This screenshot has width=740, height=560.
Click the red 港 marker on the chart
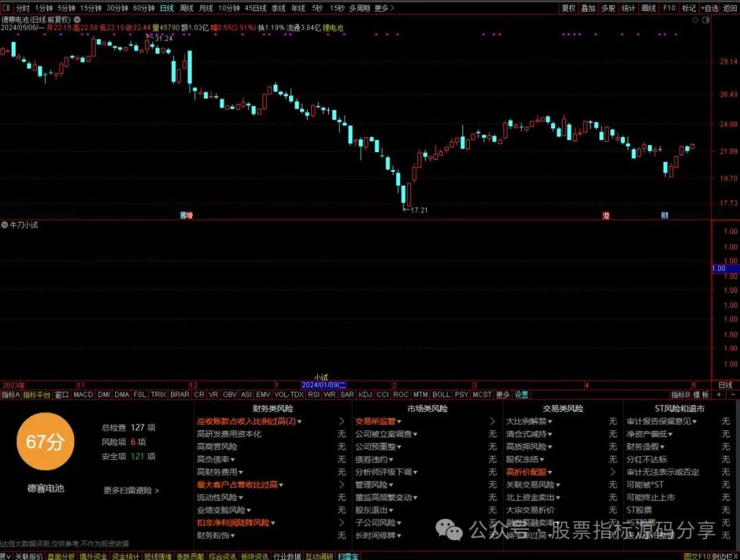(x=606, y=215)
